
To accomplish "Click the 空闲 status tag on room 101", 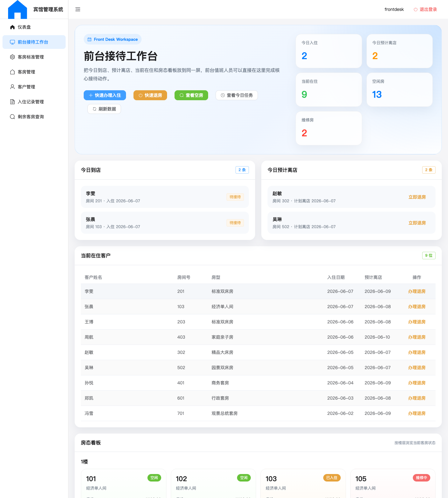I will (154, 478).
